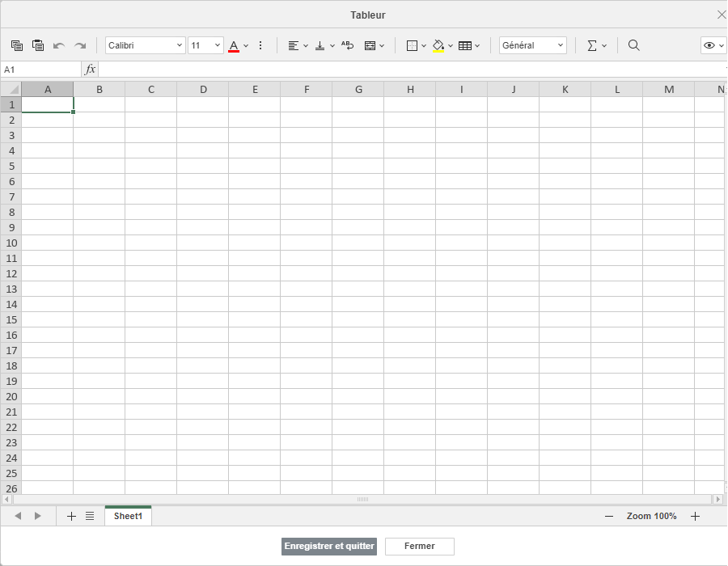The width and height of the screenshot is (728, 566).
Task: Switch to the Sheet1 tab
Action: tap(127, 516)
